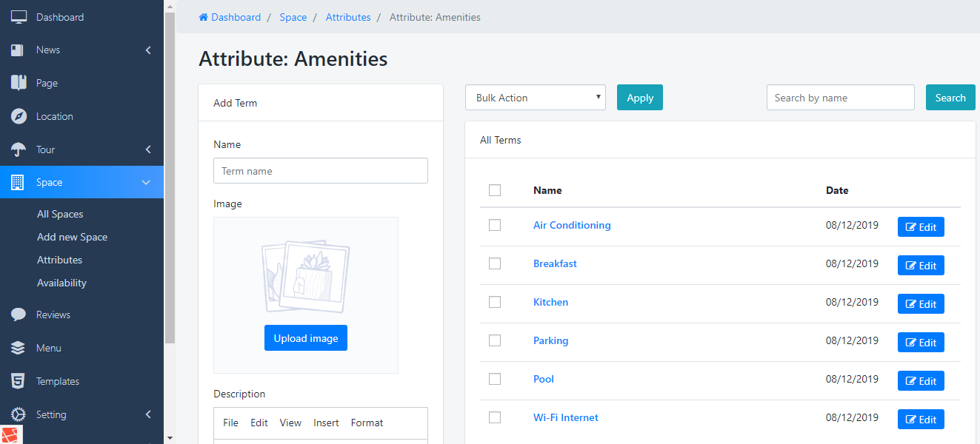This screenshot has width=980, height=444.
Task: Click the Templates HTML5 icon
Action: point(19,381)
